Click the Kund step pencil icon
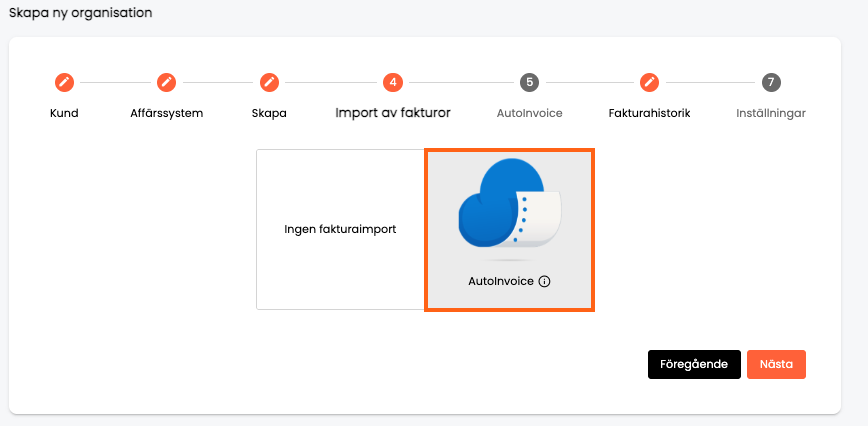The width and height of the screenshot is (868, 426). point(64,83)
